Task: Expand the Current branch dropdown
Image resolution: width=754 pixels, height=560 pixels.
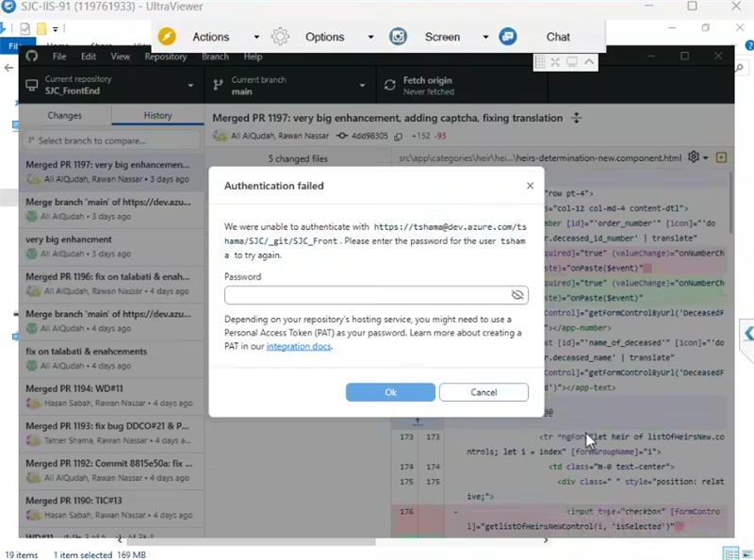Action: tap(363, 86)
